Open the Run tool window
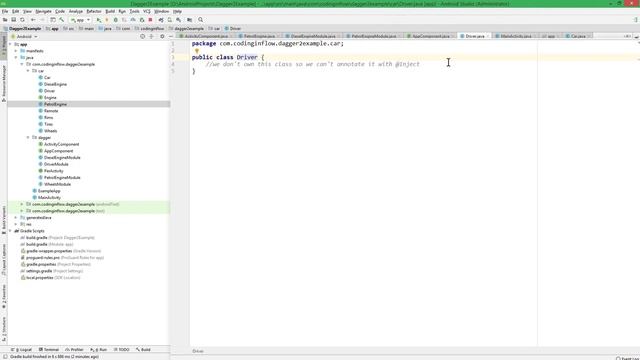This screenshot has width=640, height=360. pyautogui.click(x=99, y=350)
